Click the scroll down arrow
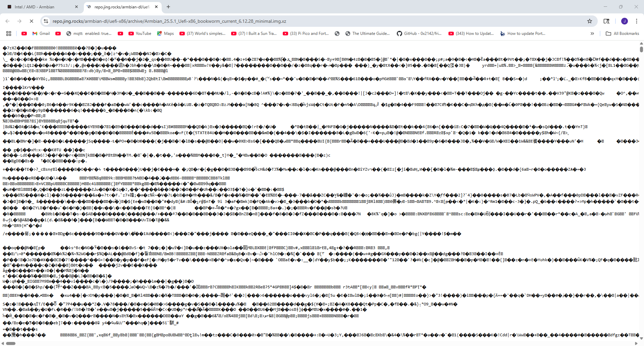644x346 pixels. pyautogui.click(x=641, y=339)
